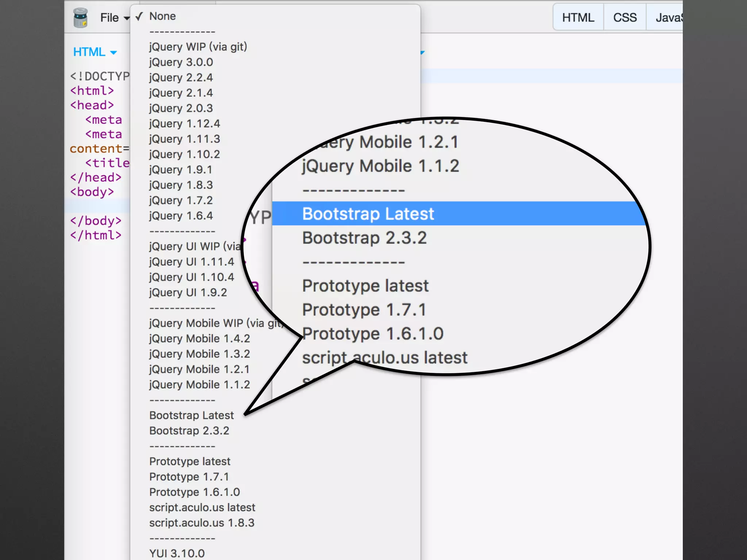Click the JS Bin robot logo icon
Image resolution: width=747 pixels, height=560 pixels.
pos(80,17)
